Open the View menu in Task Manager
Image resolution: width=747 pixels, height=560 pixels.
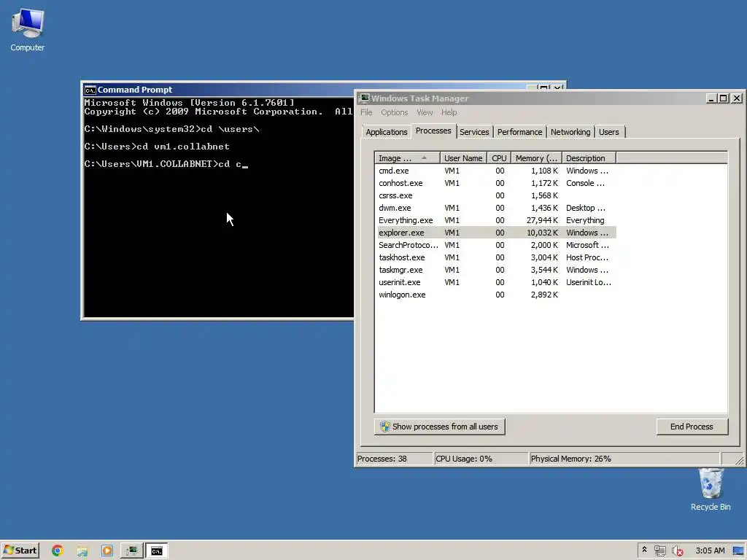click(425, 112)
